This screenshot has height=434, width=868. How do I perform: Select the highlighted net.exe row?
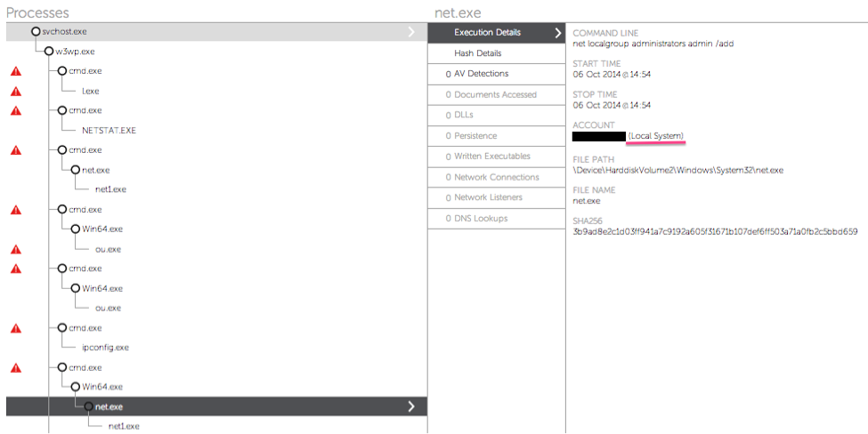[216, 406]
